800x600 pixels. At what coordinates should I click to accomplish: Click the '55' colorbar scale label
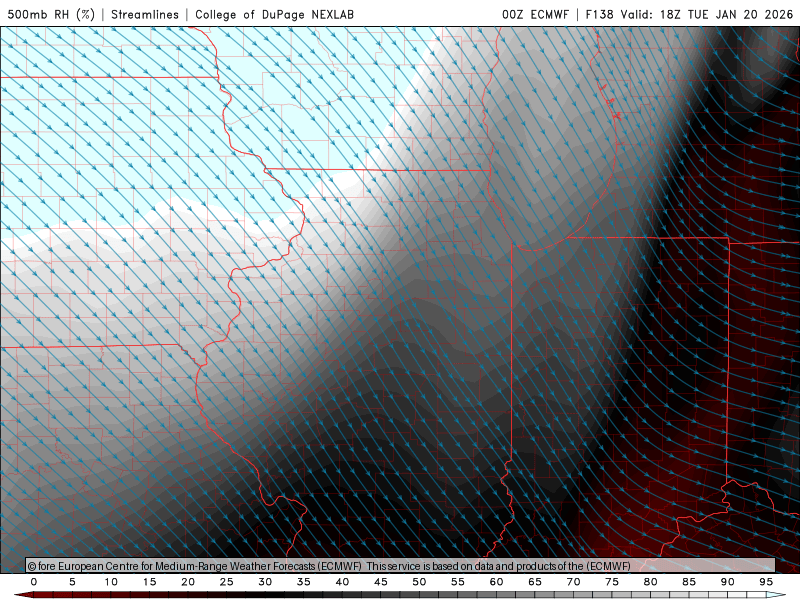click(x=458, y=582)
